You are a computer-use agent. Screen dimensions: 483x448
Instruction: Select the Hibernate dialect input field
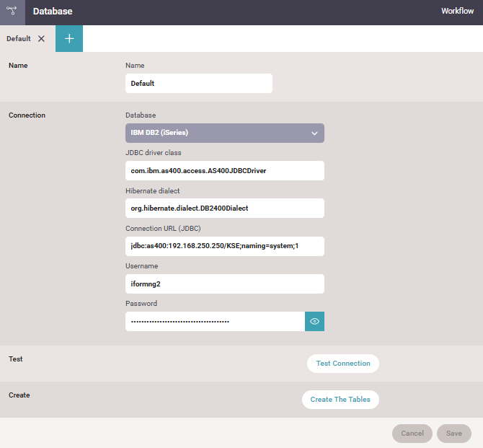pyautogui.click(x=224, y=208)
